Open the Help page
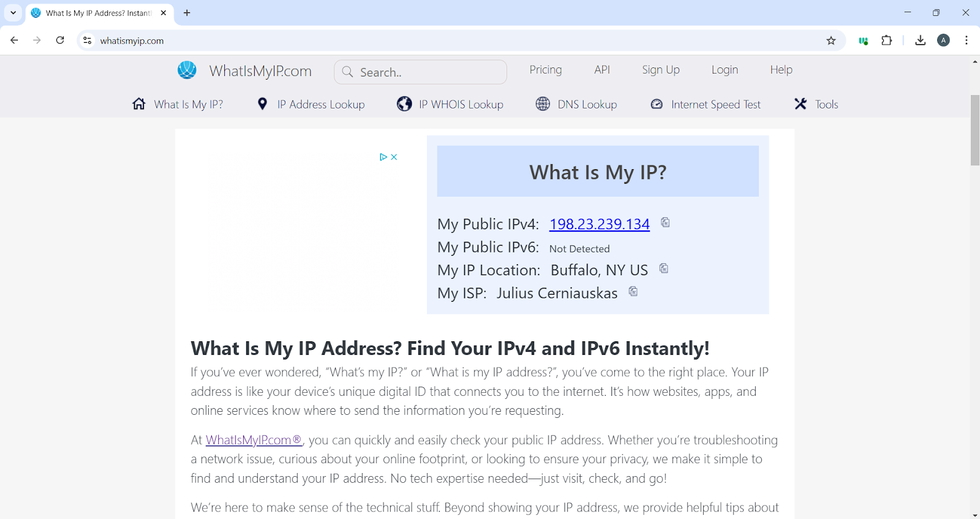 [x=781, y=70]
